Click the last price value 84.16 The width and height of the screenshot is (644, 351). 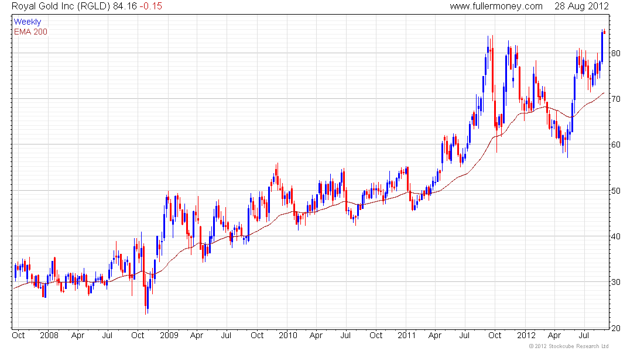pos(125,6)
